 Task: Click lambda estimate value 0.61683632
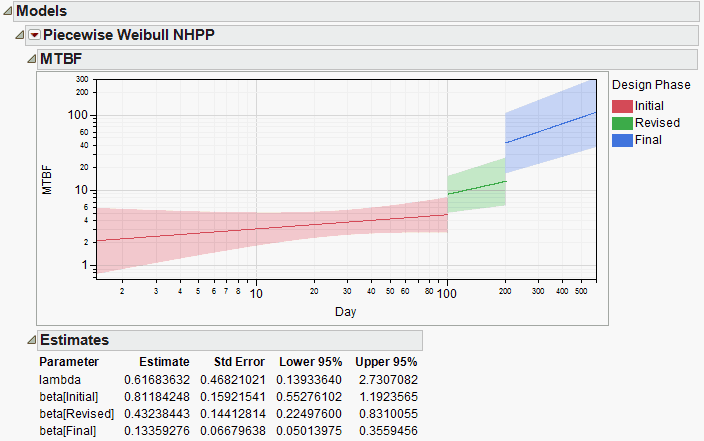[x=157, y=380]
